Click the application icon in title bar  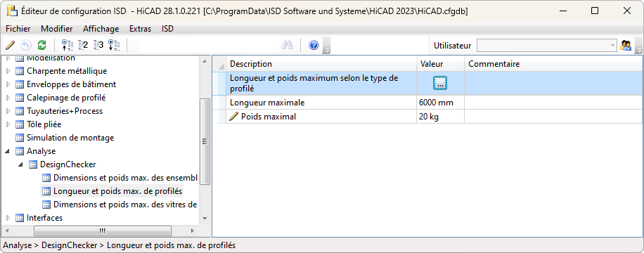pyautogui.click(x=11, y=11)
